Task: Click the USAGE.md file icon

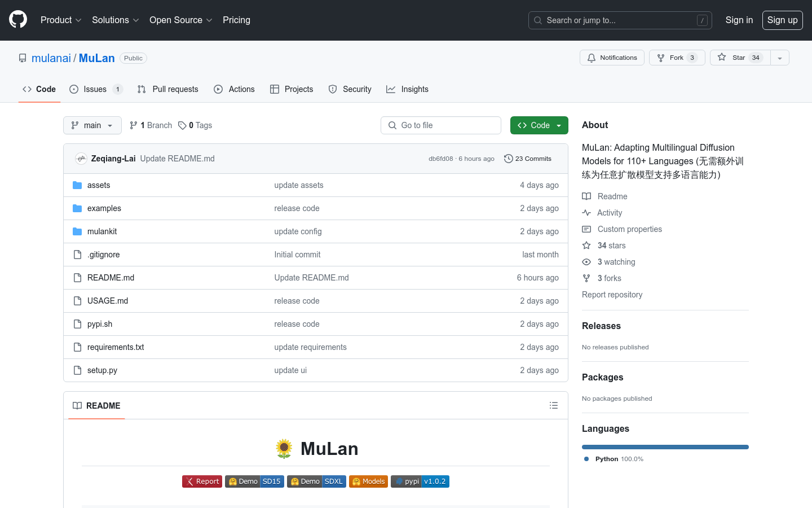Action: coord(78,301)
